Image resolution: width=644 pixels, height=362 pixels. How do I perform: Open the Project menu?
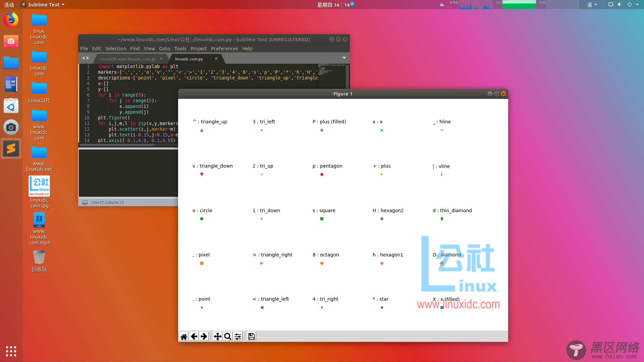pos(199,49)
